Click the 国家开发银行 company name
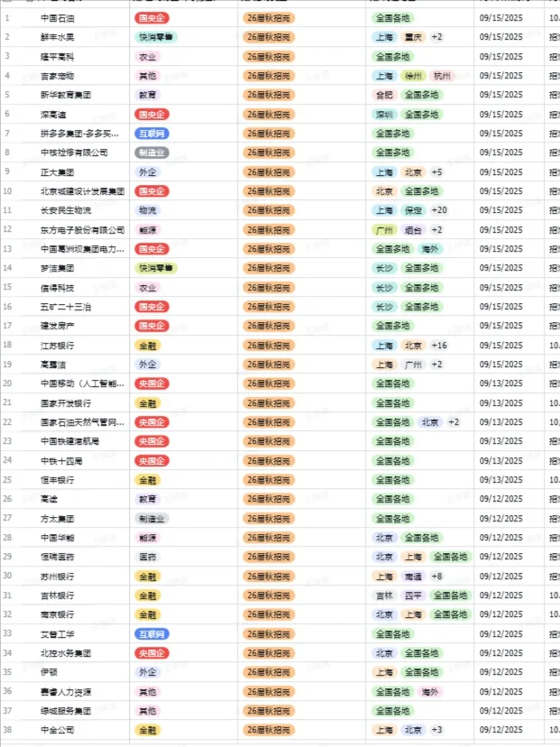560x747 pixels. tap(66, 403)
